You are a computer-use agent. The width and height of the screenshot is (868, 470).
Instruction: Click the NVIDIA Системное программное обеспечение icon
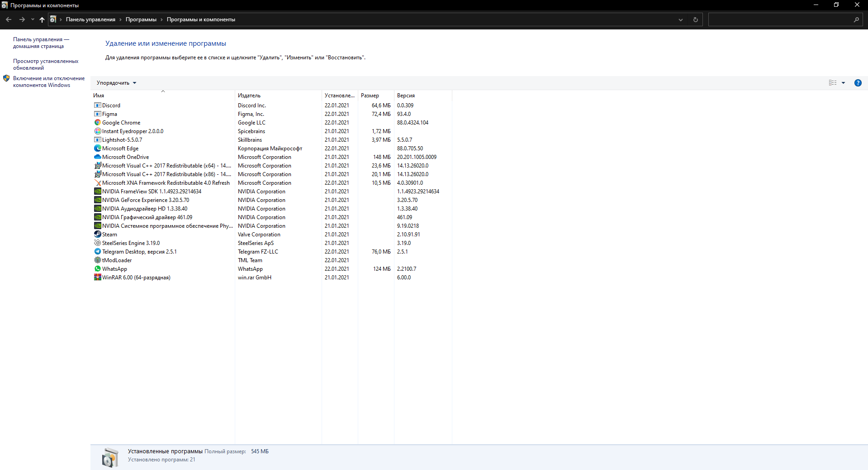click(x=97, y=226)
